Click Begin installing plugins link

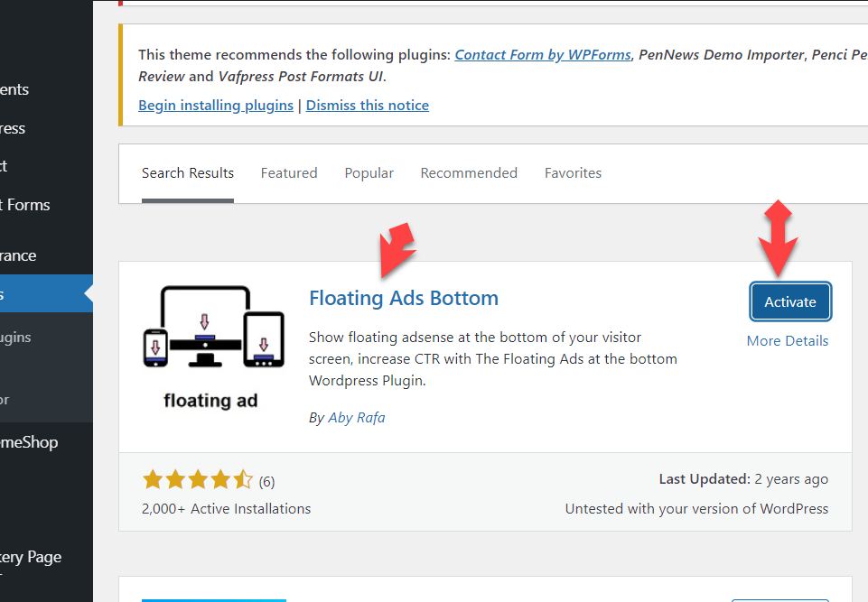click(x=216, y=106)
